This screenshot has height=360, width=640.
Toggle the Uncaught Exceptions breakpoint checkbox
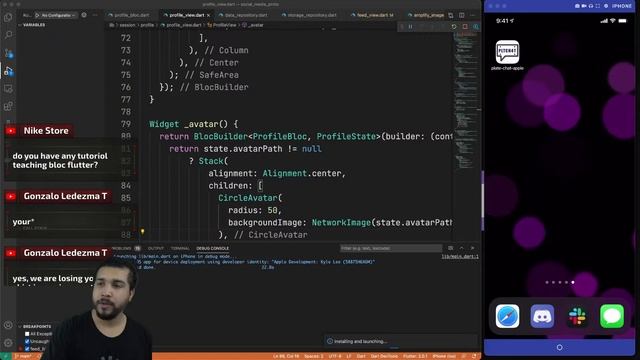[27, 341]
